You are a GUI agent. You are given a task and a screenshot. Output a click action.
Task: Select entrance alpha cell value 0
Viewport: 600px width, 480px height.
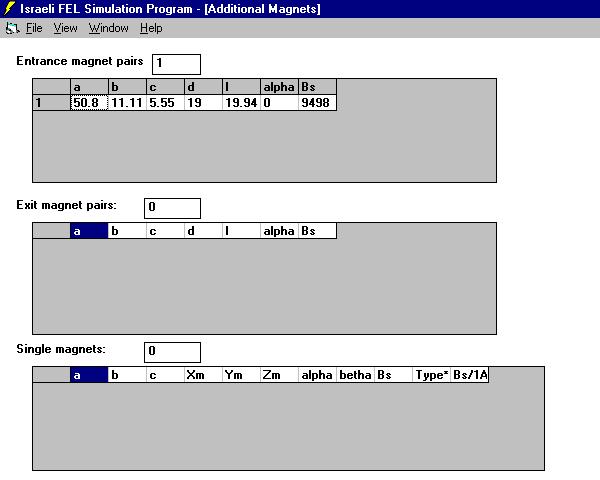[x=279, y=103]
